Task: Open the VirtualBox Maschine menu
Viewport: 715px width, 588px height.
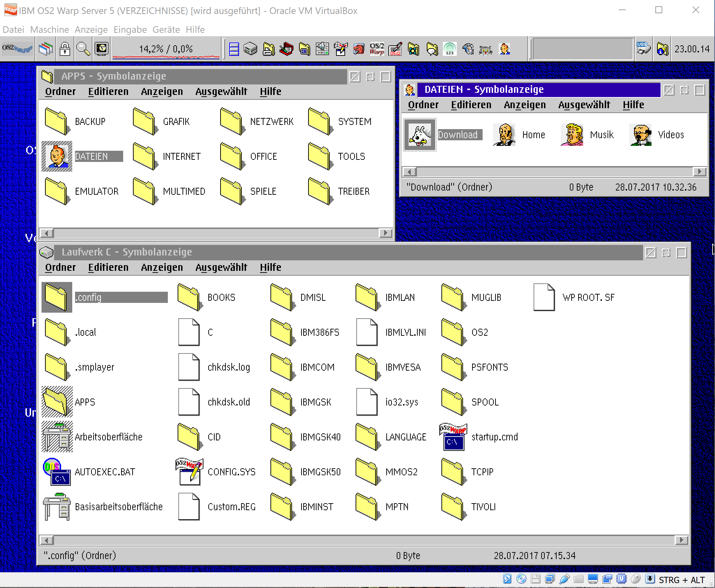Action: point(50,30)
